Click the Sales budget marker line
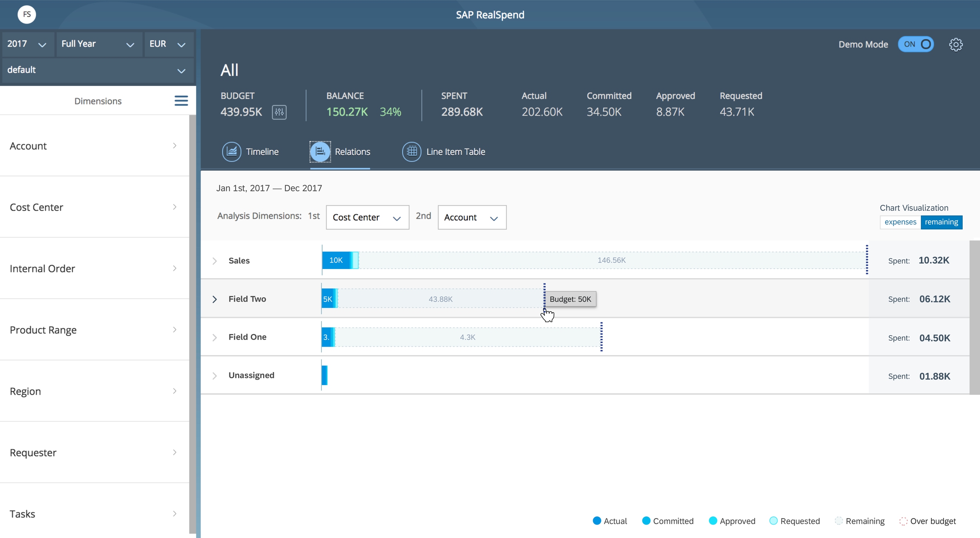 click(x=867, y=260)
